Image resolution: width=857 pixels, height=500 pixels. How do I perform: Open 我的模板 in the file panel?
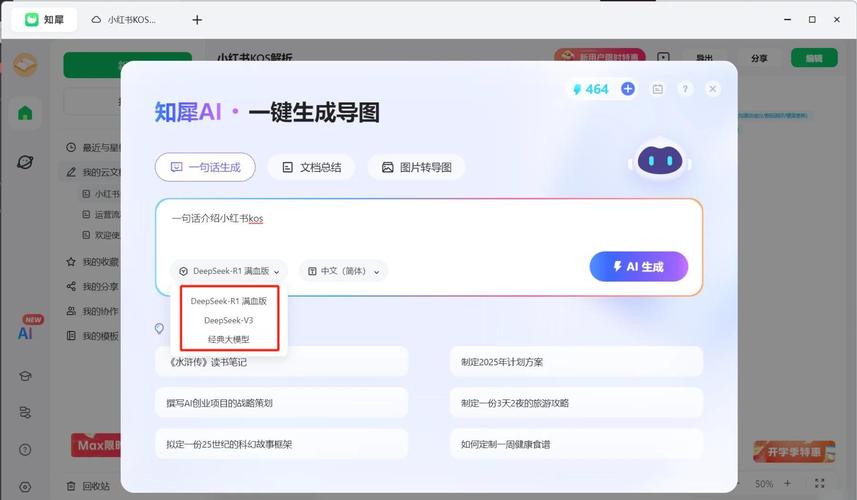(x=93, y=336)
